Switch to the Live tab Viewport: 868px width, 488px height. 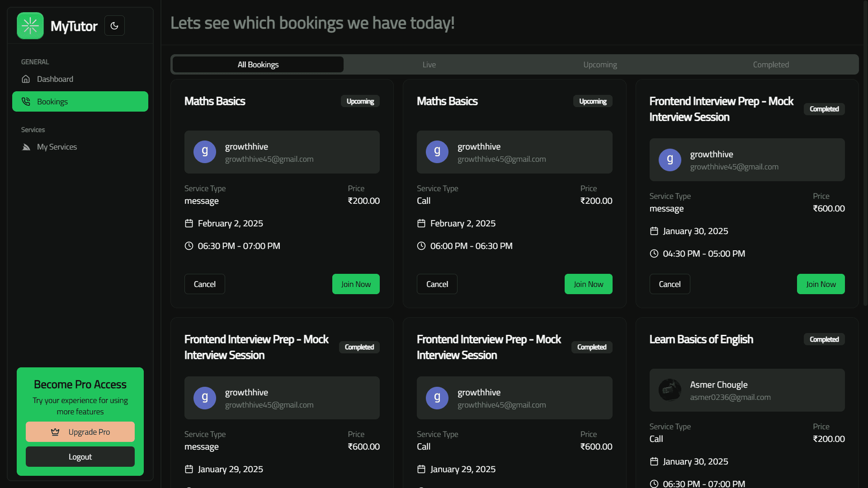tap(429, 65)
